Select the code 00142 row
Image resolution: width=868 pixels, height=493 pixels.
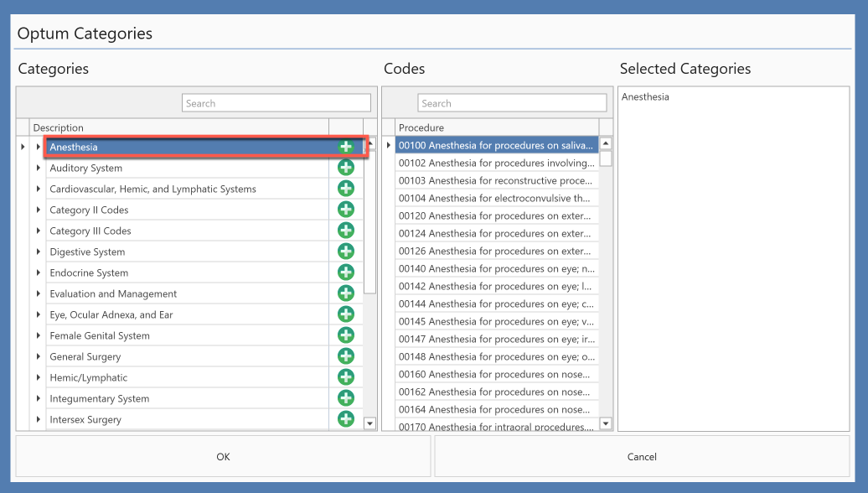point(497,287)
